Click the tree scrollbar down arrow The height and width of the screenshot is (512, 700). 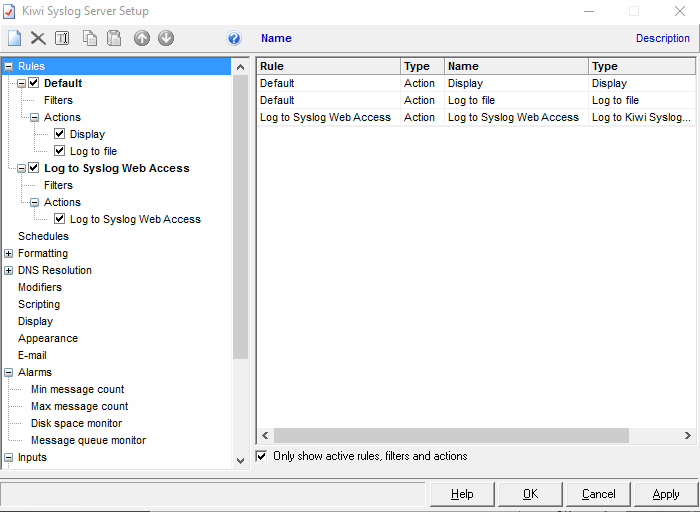click(240, 461)
